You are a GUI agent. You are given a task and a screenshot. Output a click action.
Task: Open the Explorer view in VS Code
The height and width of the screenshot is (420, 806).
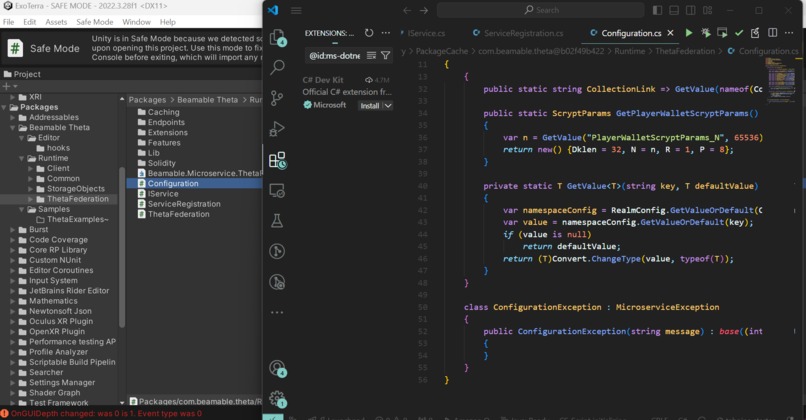[x=278, y=38]
